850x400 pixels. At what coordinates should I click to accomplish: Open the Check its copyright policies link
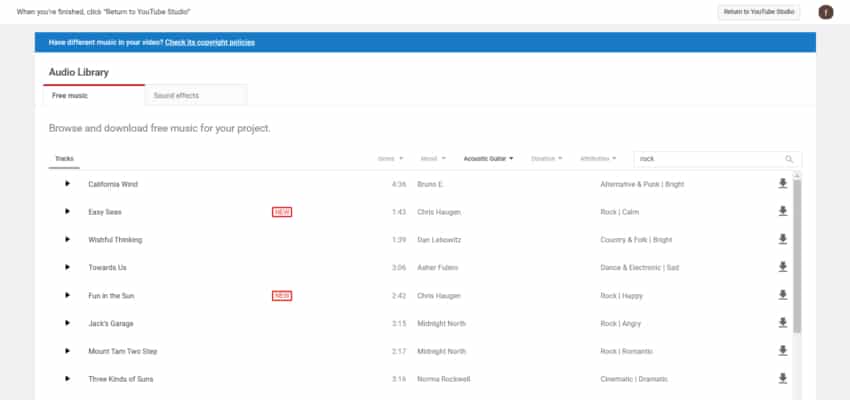(x=210, y=42)
